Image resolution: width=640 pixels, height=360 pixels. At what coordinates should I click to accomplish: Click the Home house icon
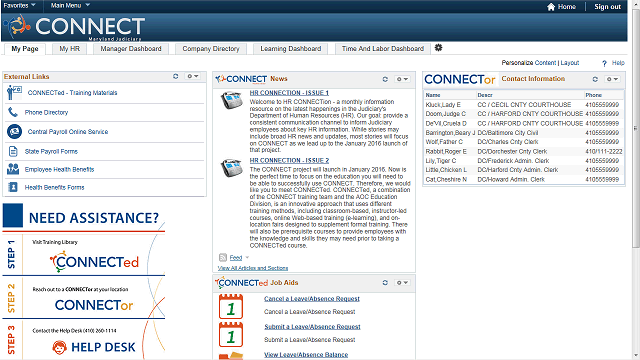pos(551,7)
